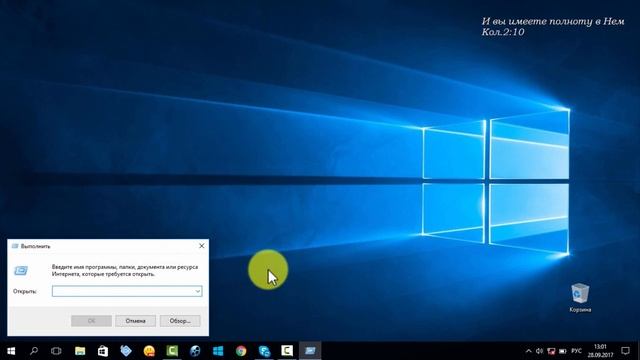Expand the Открыть combo box dropdown arrow
Viewport: 640px width, 360px height.
(198, 291)
